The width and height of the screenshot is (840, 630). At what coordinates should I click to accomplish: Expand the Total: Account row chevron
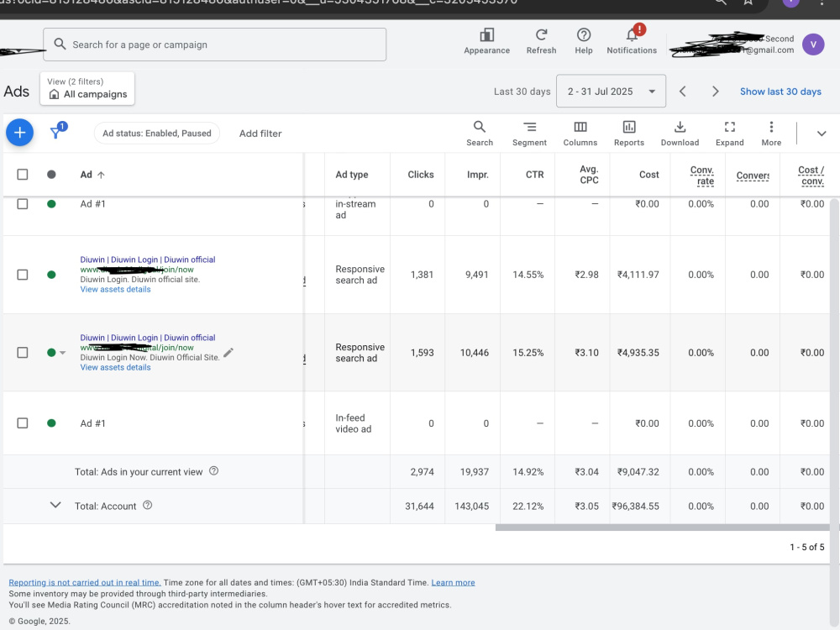pyautogui.click(x=55, y=505)
